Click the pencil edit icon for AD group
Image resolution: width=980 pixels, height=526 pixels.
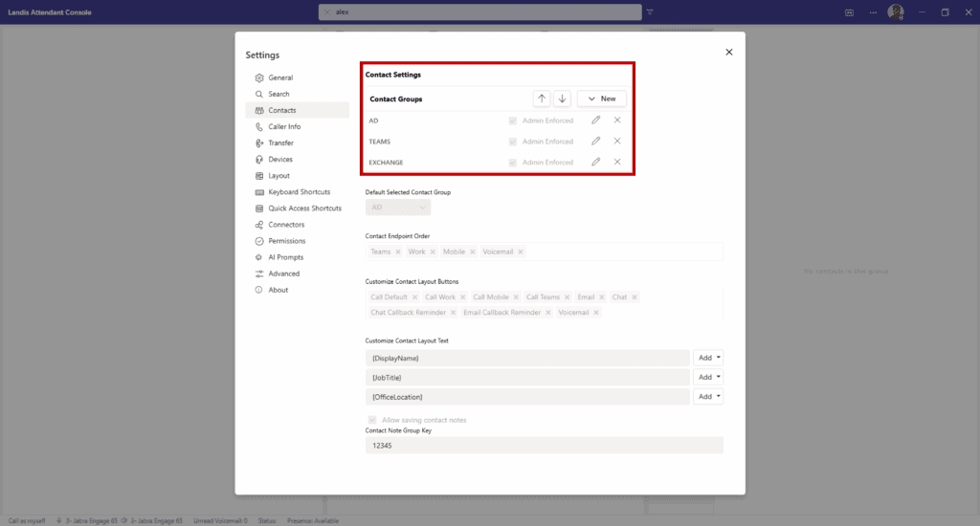tap(596, 121)
